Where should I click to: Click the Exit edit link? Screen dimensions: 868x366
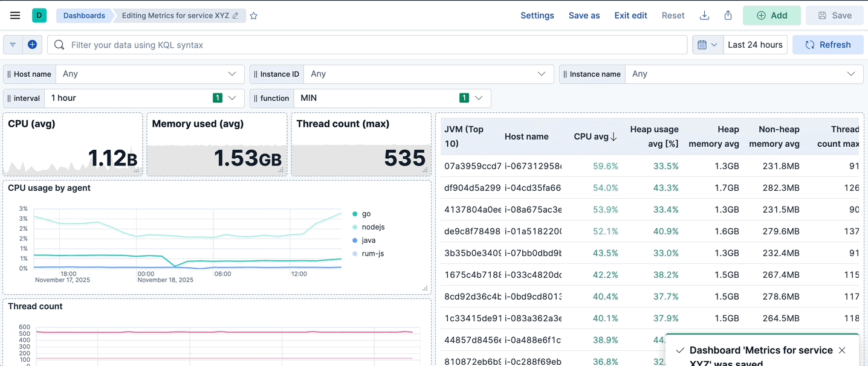pyautogui.click(x=630, y=16)
